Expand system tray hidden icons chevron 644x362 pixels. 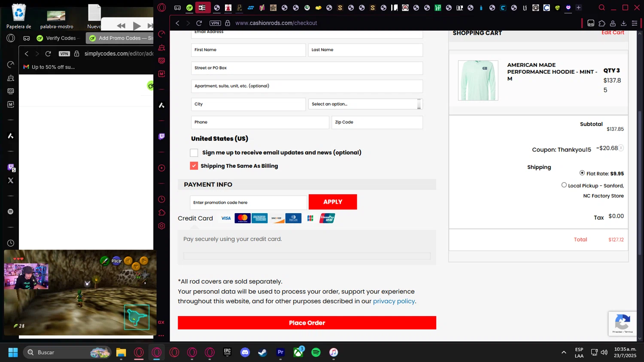564,353
